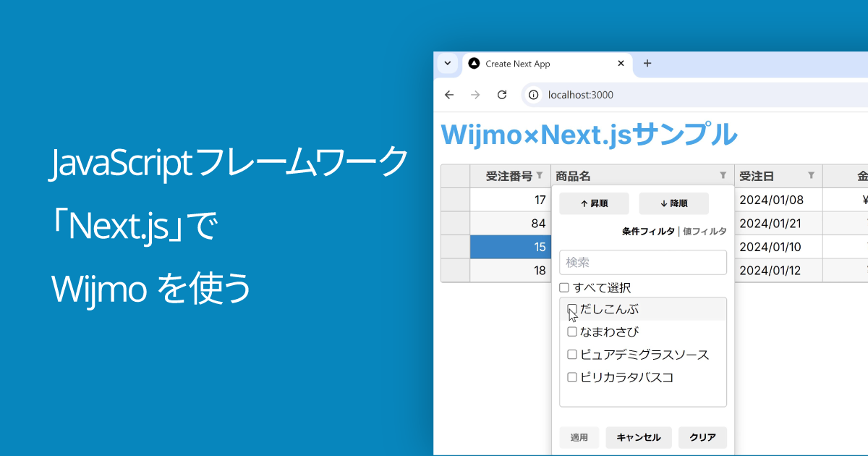Click the Create Next App tab favicon
The width and height of the screenshot is (868, 456).
[x=474, y=64]
